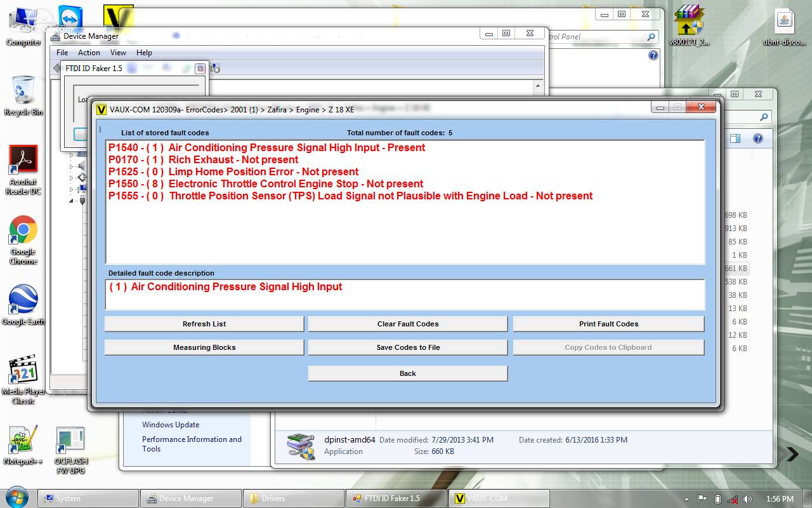The height and width of the screenshot is (508, 812).
Task: Open the Windows Start button
Action: [16, 497]
